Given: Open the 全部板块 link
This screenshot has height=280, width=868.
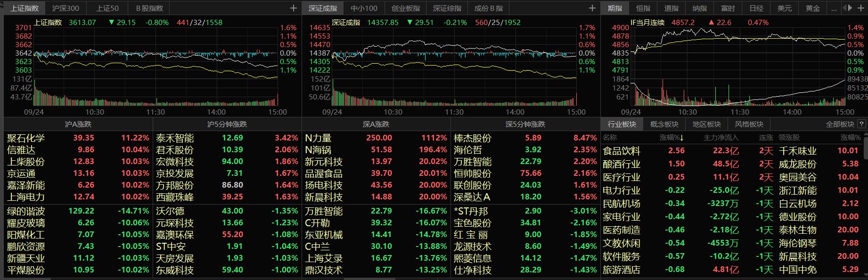Looking at the screenshot, I should tap(840, 124).
